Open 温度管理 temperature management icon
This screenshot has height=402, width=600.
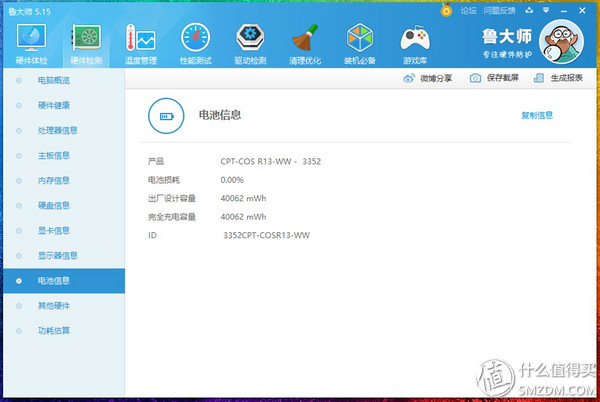141,37
